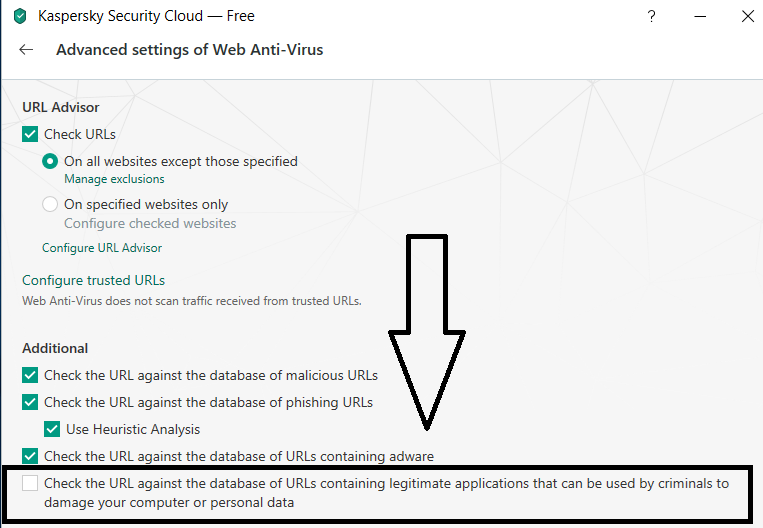
Task: Click the Additional section heading
Action: (x=55, y=349)
